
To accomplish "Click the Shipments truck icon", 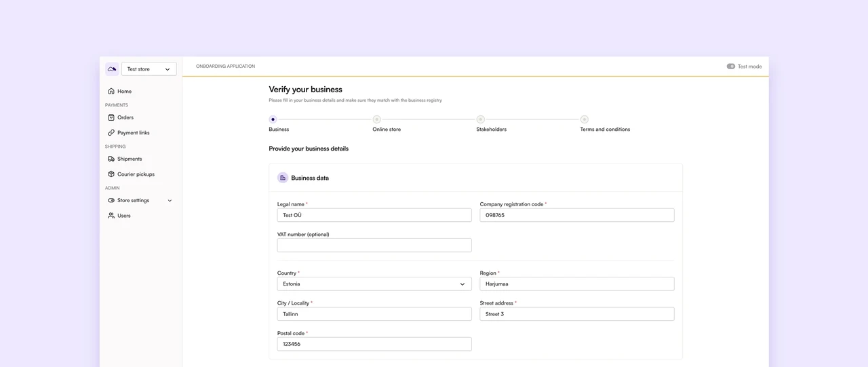I will click(x=111, y=159).
